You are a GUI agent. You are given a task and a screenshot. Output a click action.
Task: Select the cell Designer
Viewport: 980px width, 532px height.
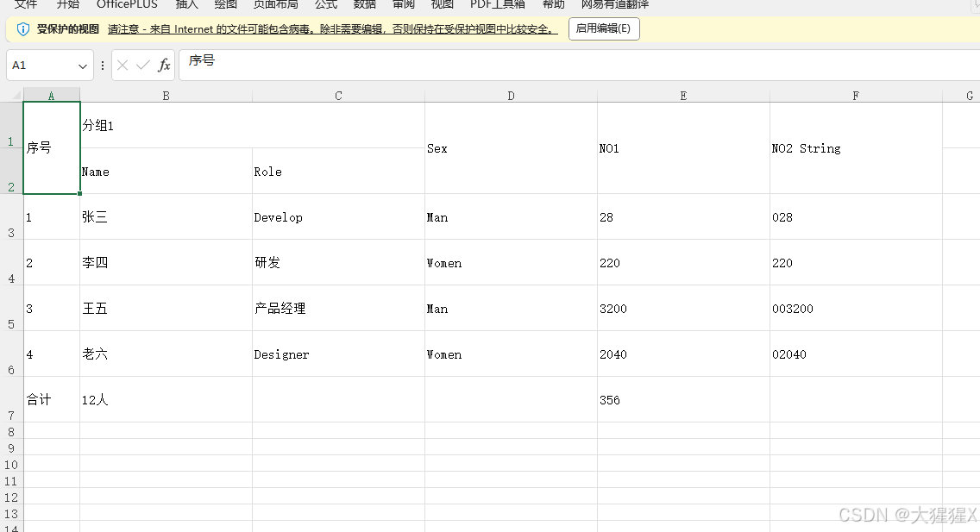coord(338,354)
